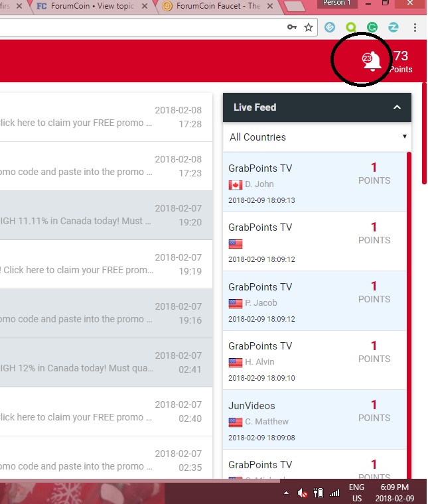Click the blue circular extension icon
The height and width of the screenshot is (504, 428).
pos(330,27)
